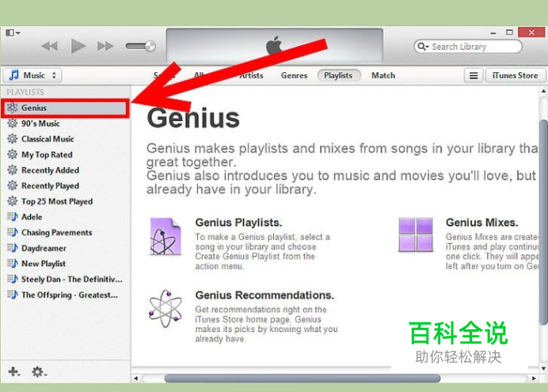Click the Genius Recommendations atom icon
548x392 pixels.
point(166,309)
